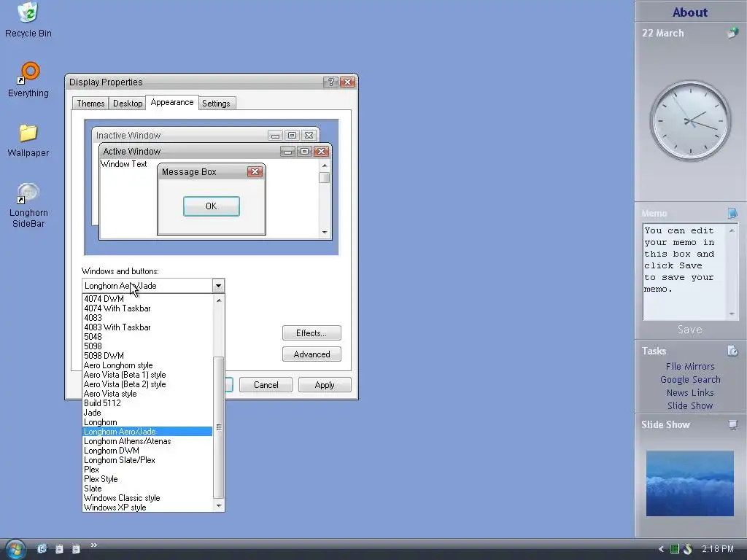Click the second notepad quick launch icon

(76, 549)
